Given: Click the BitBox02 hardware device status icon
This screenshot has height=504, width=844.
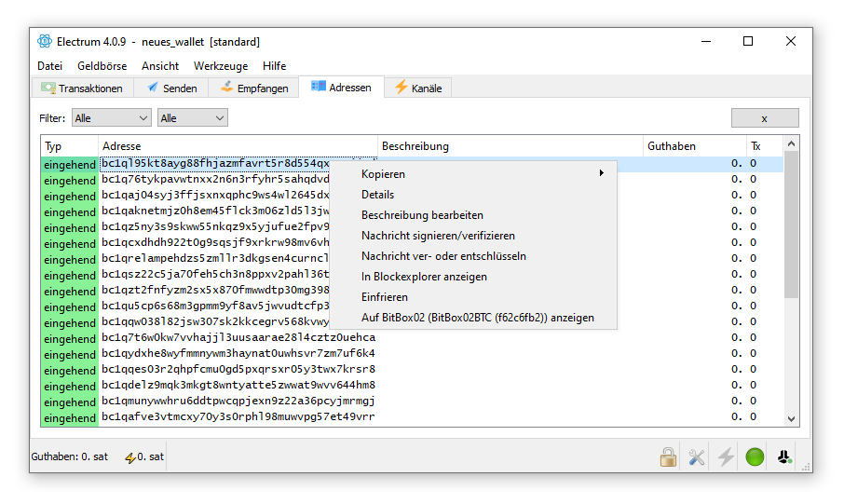Looking at the screenshot, I should [784, 457].
